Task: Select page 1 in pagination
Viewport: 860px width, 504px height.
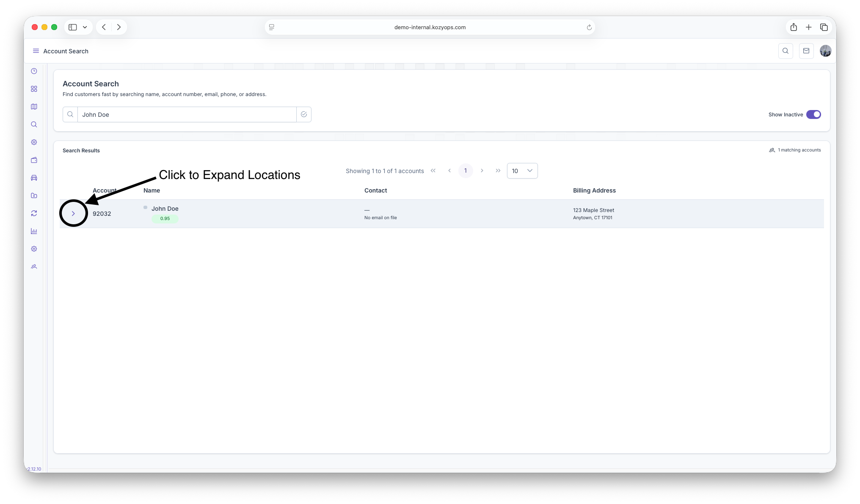Action: [465, 171]
